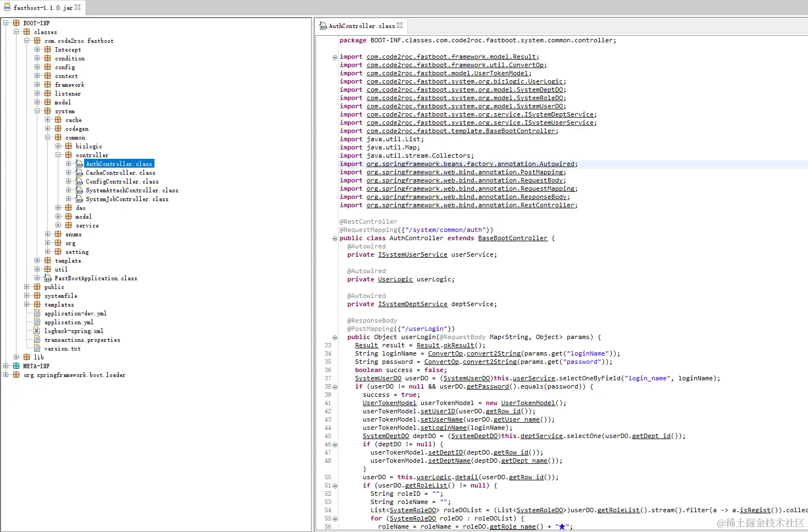This screenshot has width=808, height=532.
Task: Click the jar icon on the fastboot-1.1.0.jar tab
Action: click(x=7, y=7)
